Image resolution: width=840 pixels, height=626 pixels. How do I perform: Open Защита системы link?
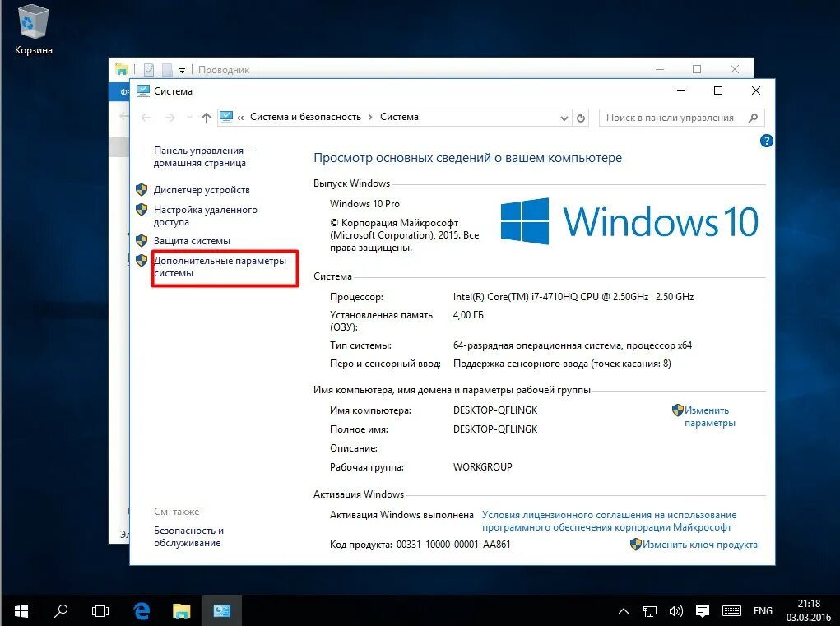coord(192,241)
